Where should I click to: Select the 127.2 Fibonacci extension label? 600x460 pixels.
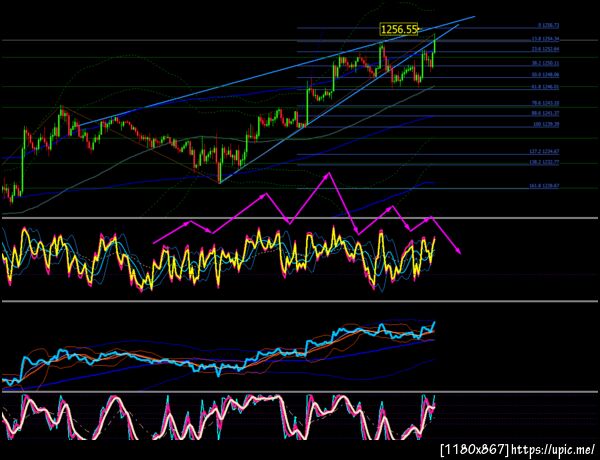545,152
